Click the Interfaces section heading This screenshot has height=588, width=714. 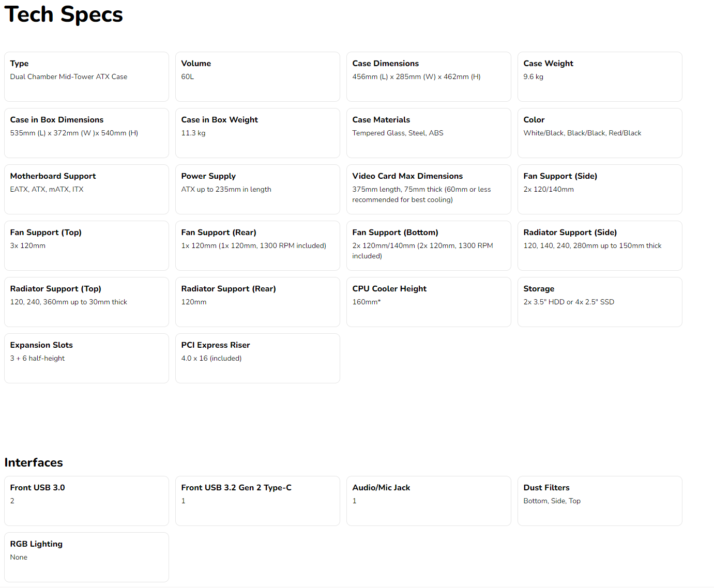(x=34, y=462)
